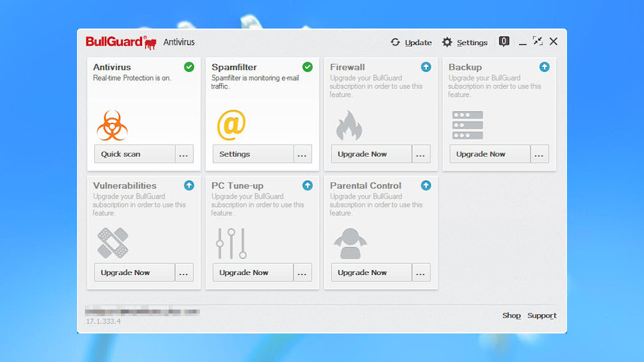Expand Backup more options (...) button
This screenshot has height=362, width=644.
pyautogui.click(x=539, y=154)
